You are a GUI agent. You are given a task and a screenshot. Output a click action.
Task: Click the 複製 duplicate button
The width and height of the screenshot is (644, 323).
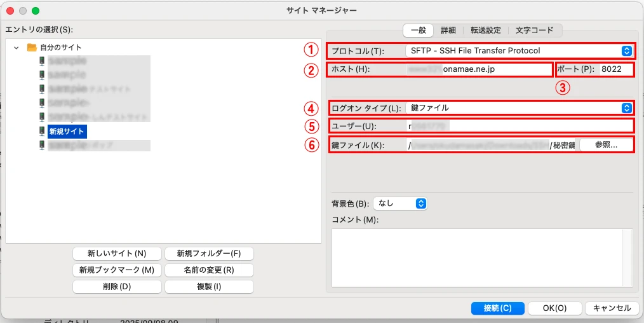point(209,286)
